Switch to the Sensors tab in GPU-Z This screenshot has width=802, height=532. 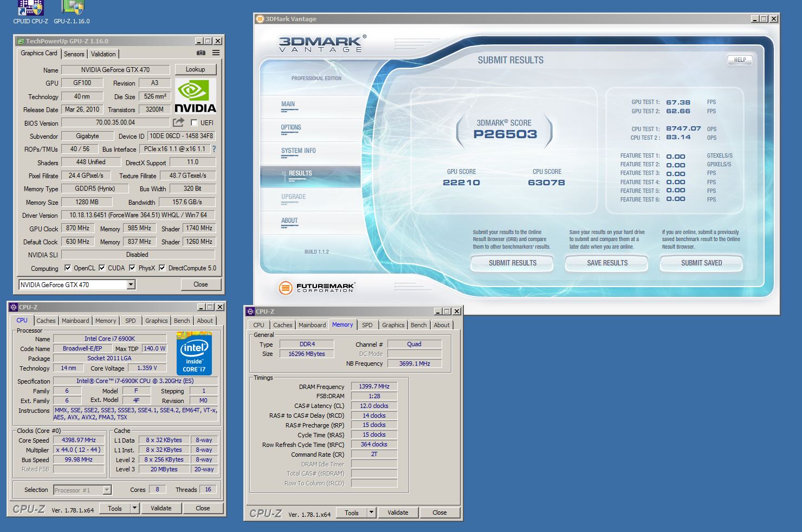74,54
